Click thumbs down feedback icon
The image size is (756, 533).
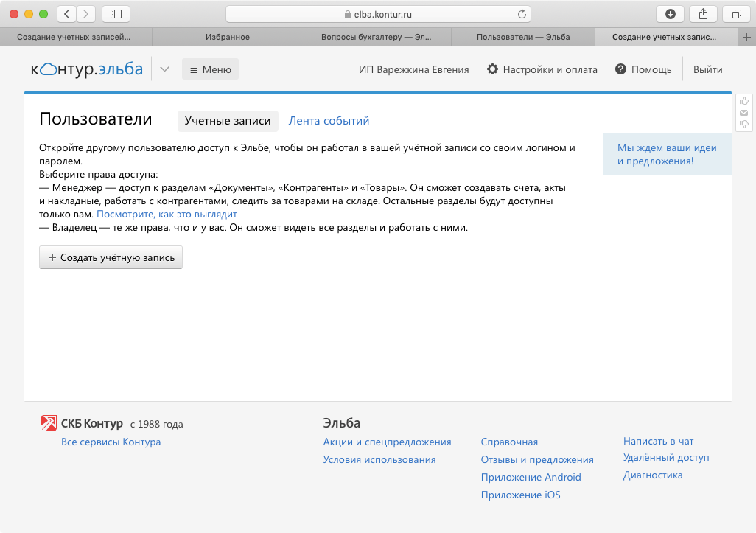click(x=744, y=125)
